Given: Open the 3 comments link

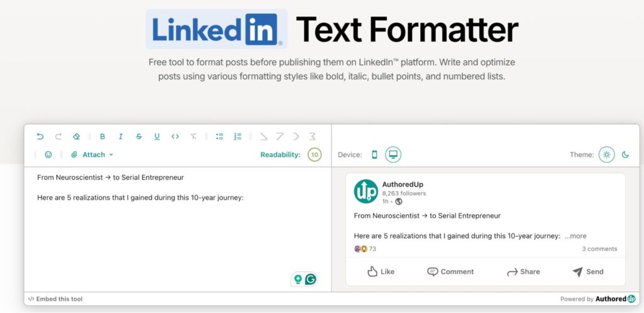Looking at the screenshot, I should [x=599, y=249].
